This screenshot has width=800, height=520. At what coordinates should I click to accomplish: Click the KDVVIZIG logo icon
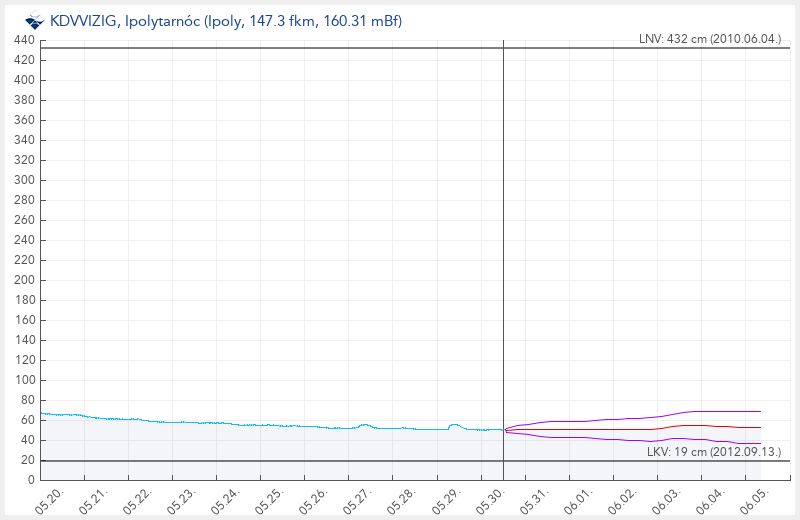tap(35, 21)
